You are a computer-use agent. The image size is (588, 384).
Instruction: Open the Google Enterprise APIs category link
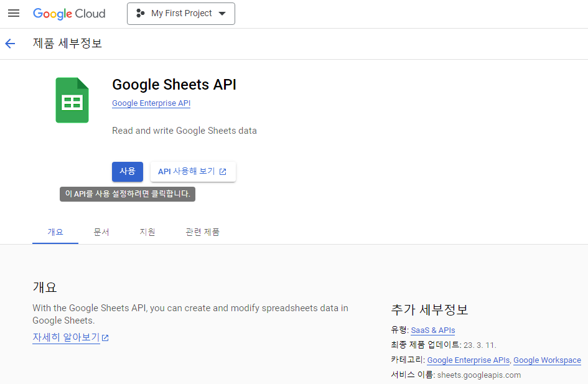click(x=469, y=360)
